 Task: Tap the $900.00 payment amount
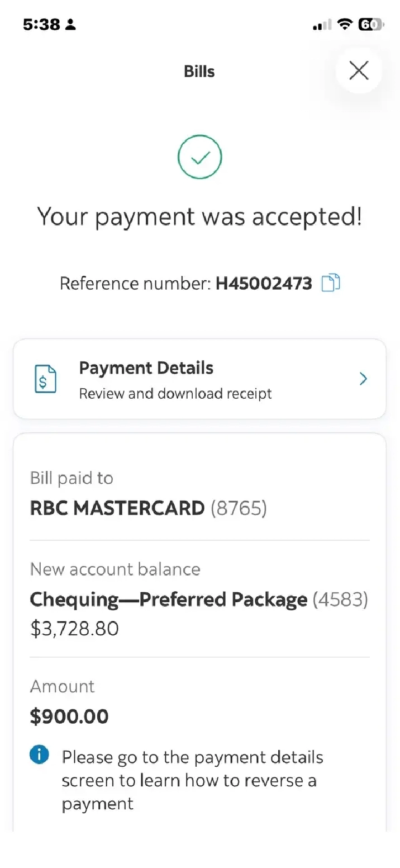click(69, 716)
